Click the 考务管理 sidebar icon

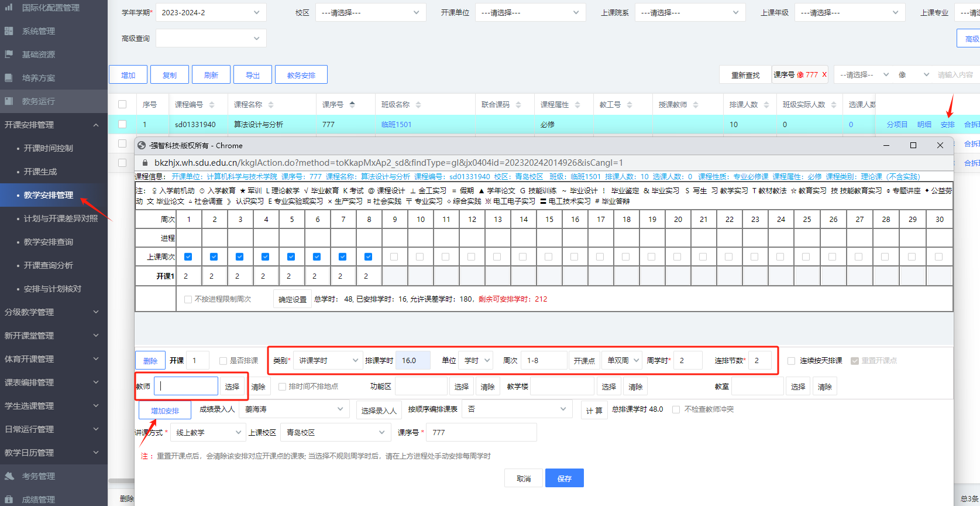[x=9, y=476]
